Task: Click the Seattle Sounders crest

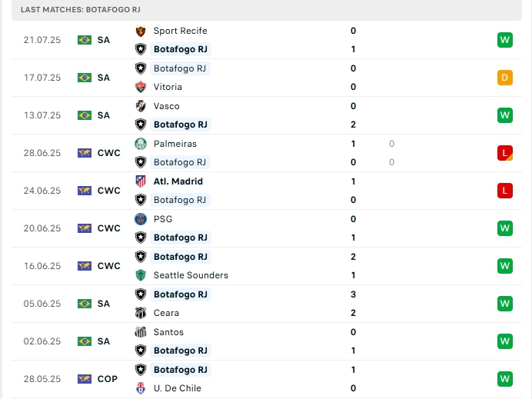Action: 141,275
